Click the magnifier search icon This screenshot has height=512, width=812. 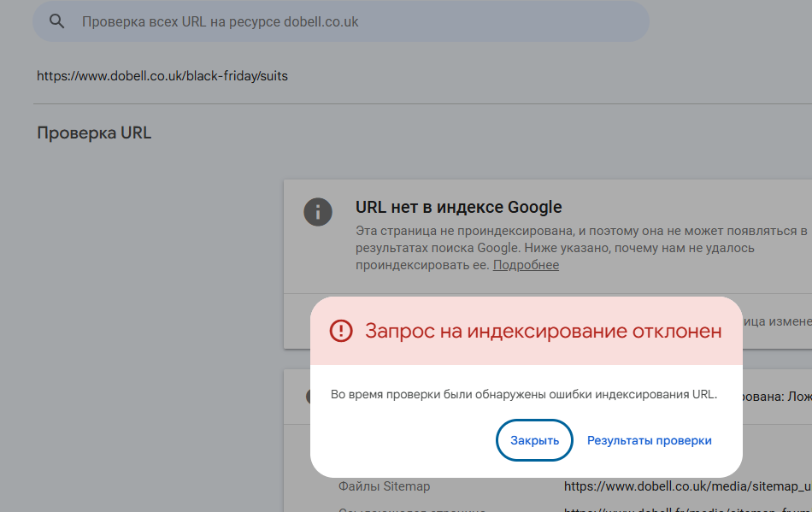[x=57, y=21]
